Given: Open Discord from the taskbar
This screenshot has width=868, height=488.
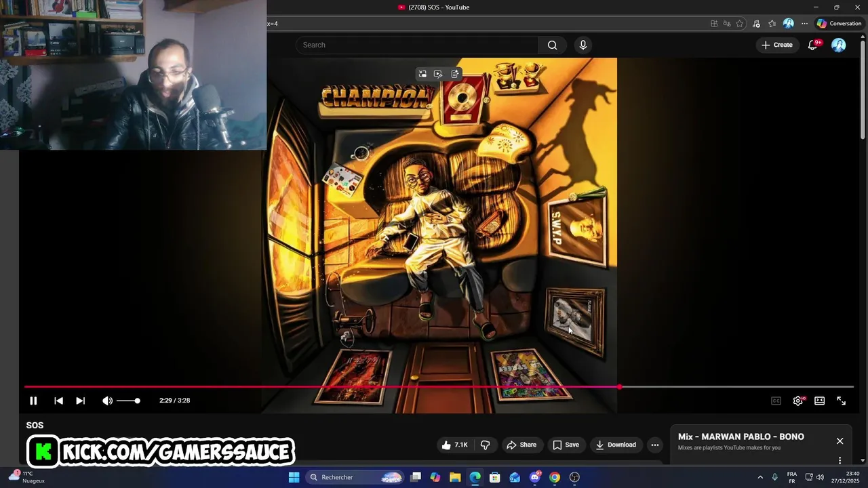Looking at the screenshot, I should click(x=535, y=477).
